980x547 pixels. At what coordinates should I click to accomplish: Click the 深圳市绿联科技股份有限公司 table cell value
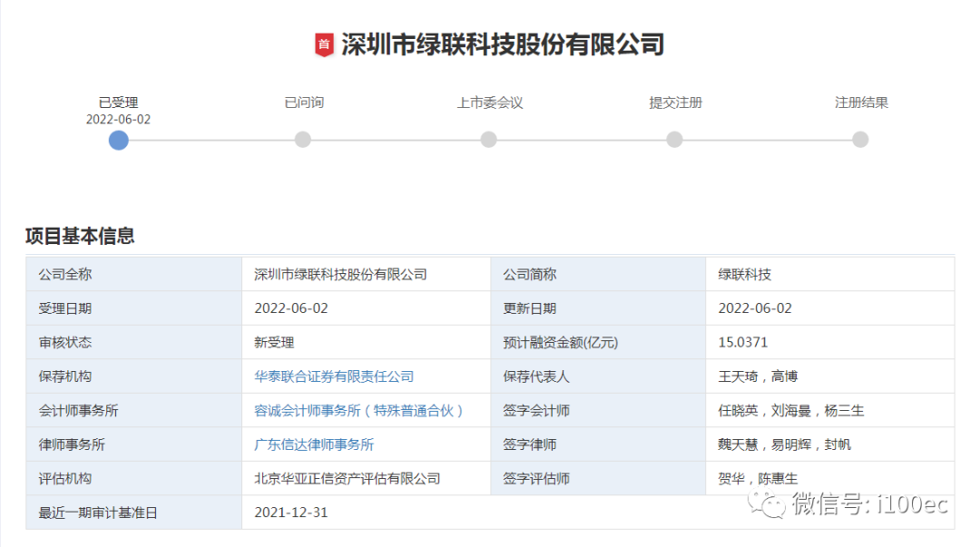(x=367, y=274)
